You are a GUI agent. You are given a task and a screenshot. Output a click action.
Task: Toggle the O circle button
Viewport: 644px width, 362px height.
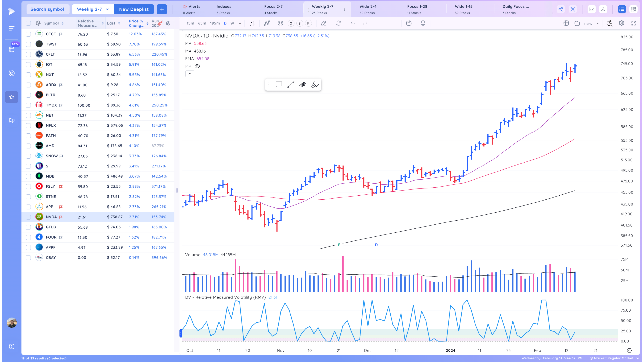(x=291, y=23)
